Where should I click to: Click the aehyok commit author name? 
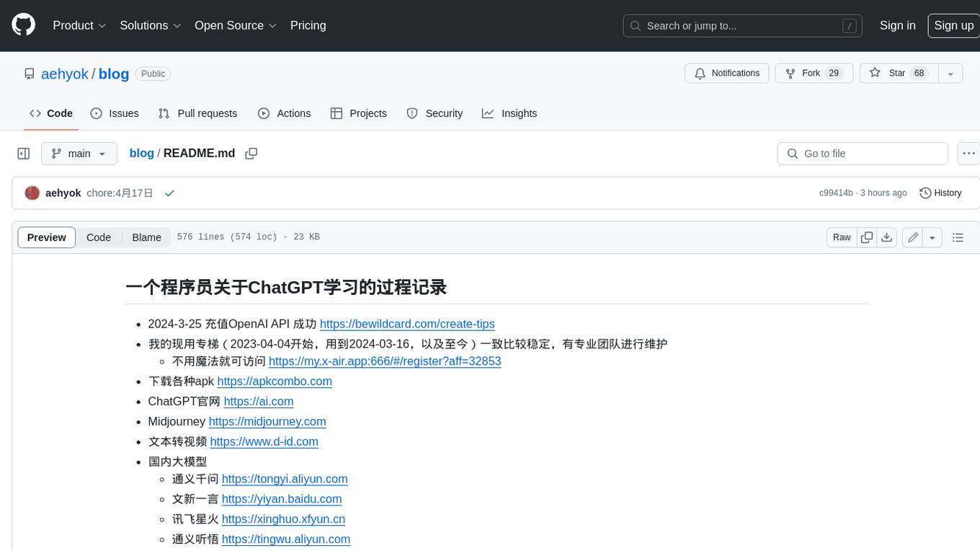coord(63,193)
